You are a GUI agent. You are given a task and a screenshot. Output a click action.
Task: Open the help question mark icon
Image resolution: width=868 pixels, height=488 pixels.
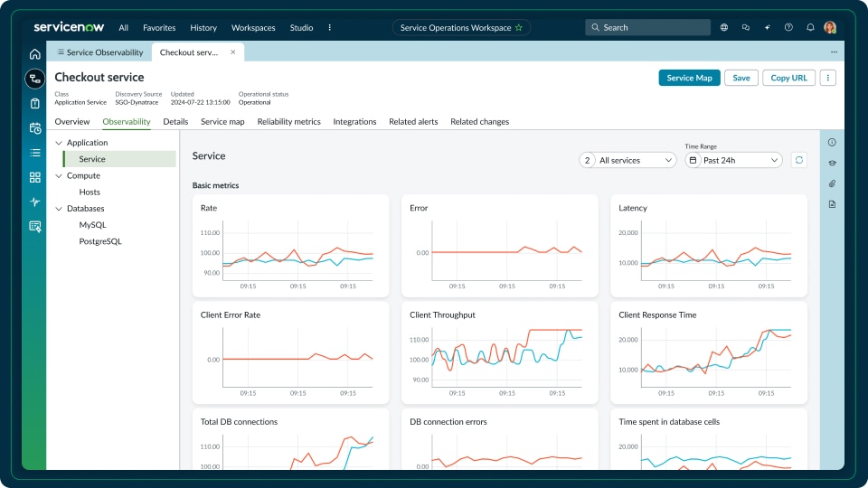click(788, 27)
